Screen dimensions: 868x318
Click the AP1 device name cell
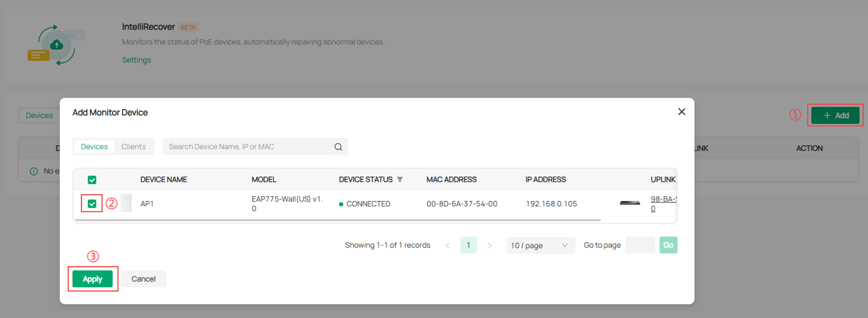(x=147, y=204)
